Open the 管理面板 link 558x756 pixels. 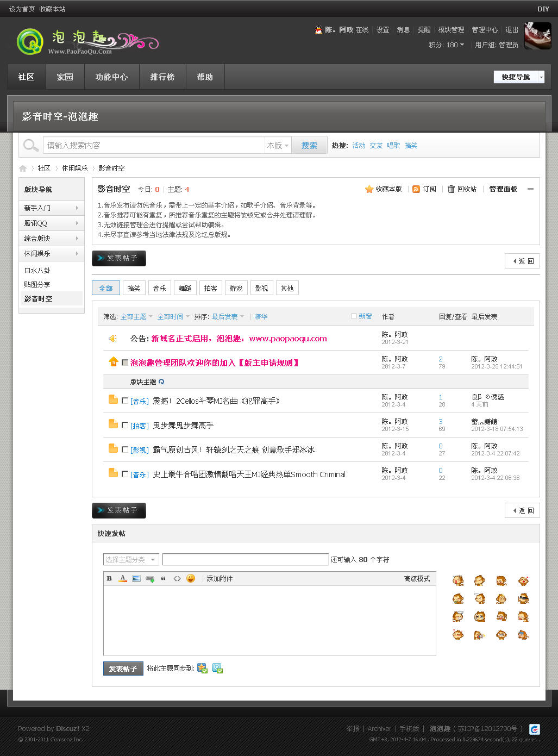click(503, 189)
